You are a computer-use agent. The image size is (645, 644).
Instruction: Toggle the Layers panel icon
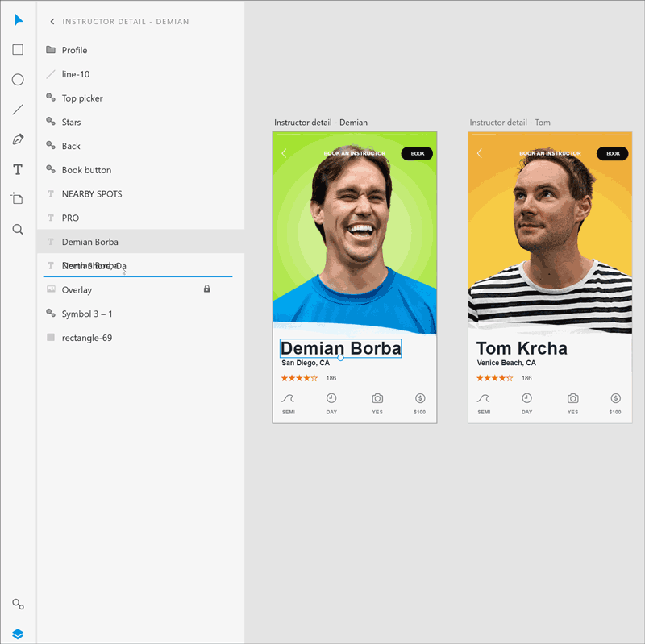click(18, 634)
